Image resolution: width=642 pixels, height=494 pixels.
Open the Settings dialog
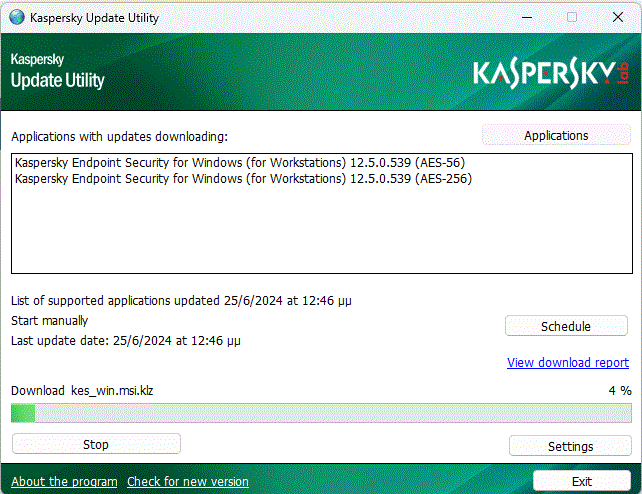coord(570,446)
